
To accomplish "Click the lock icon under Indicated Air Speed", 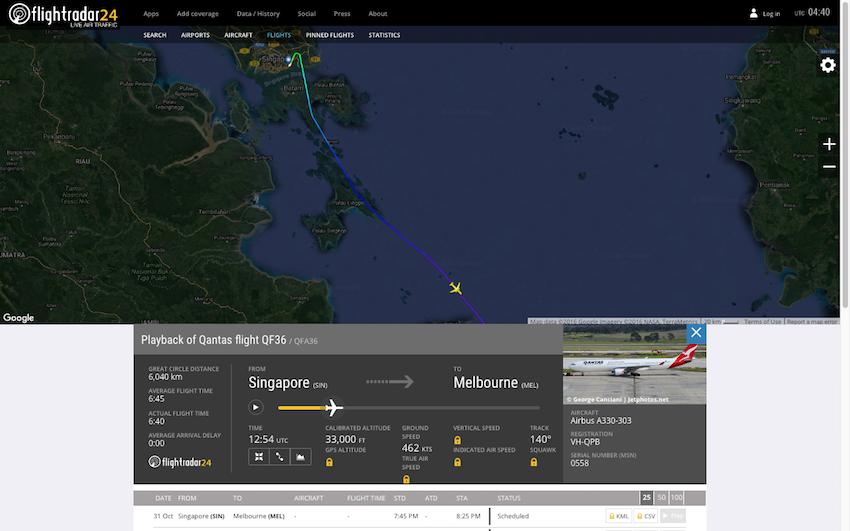I will click(458, 462).
